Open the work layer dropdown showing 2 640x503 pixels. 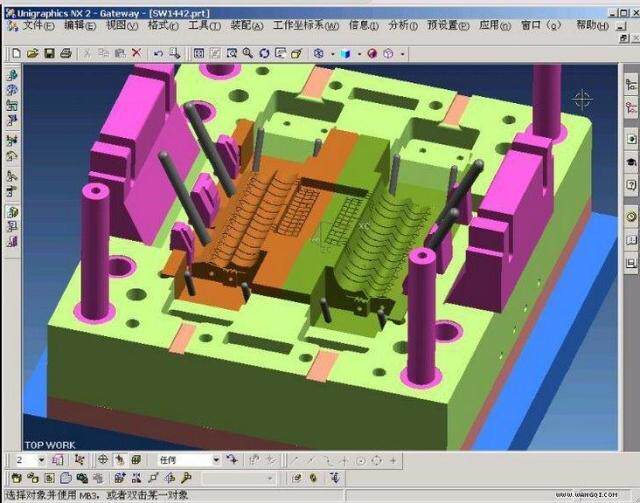coord(41,460)
